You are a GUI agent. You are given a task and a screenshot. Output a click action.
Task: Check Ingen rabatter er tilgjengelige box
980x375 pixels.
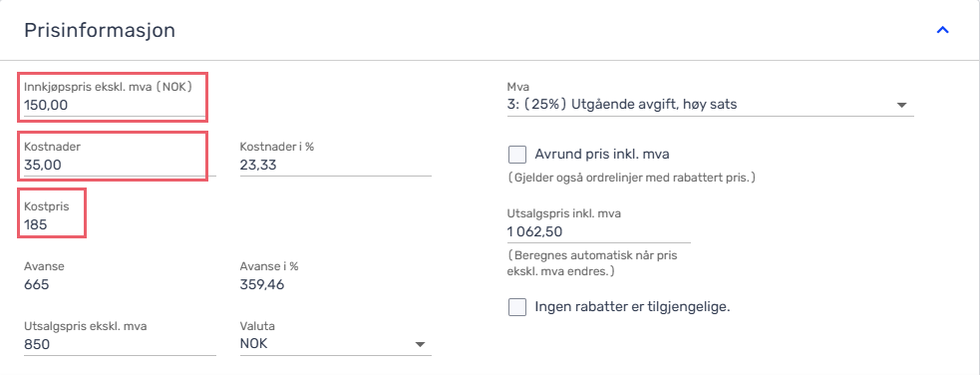[x=517, y=307]
